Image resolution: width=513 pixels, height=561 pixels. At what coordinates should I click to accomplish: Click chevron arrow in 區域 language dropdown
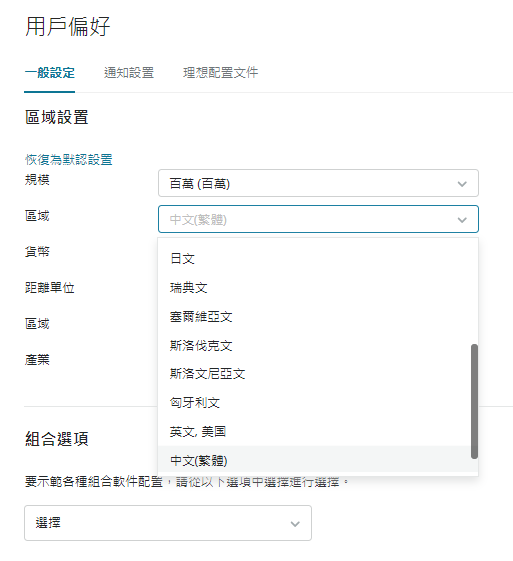click(x=462, y=220)
